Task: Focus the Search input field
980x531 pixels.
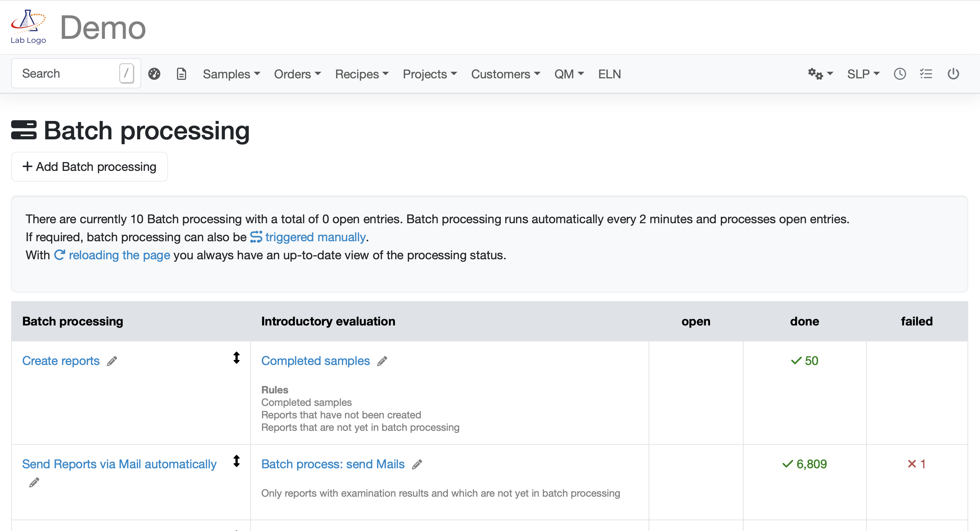Action: [68, 74]
